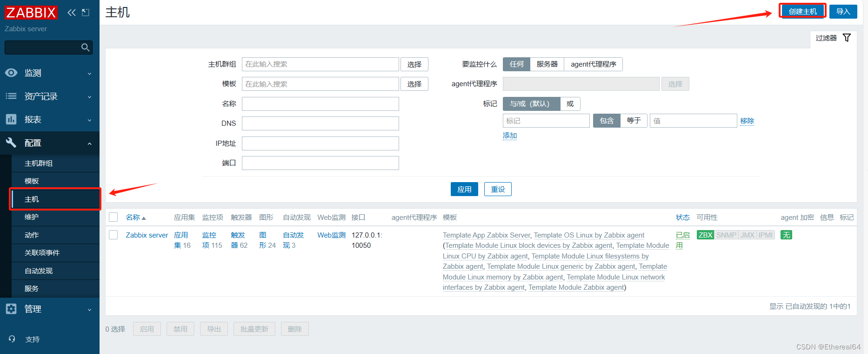868x354 pixels.
Task: Open 主机群组 in the configuration menu
Action: coord(55,163)
